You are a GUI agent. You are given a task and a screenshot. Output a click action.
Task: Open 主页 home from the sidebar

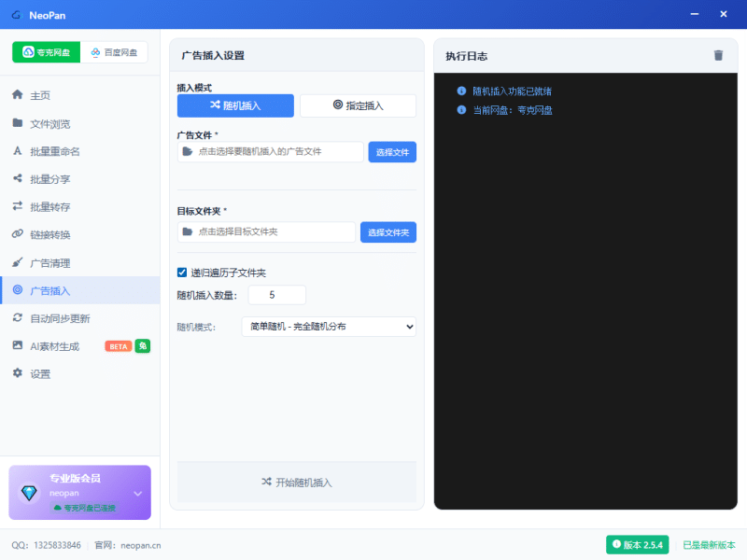[40, 95]
